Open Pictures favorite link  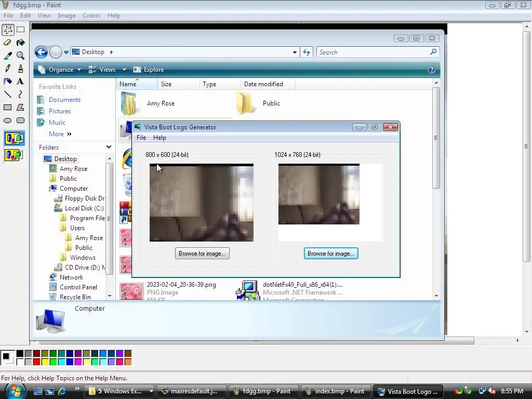tap(60, 111)
